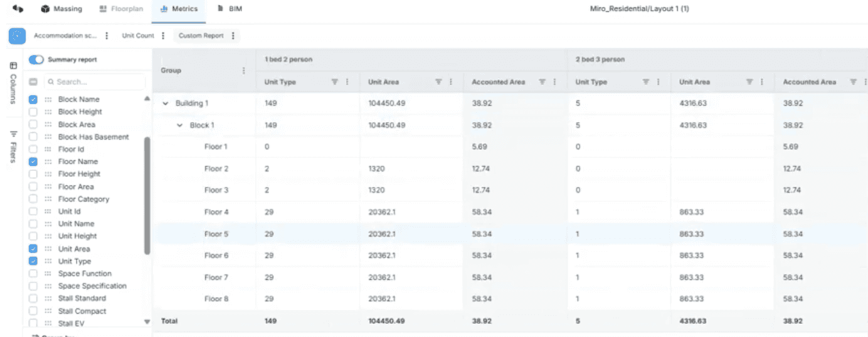
Task: Click the Stall Compact column label
Action: [x=82, y=311]
